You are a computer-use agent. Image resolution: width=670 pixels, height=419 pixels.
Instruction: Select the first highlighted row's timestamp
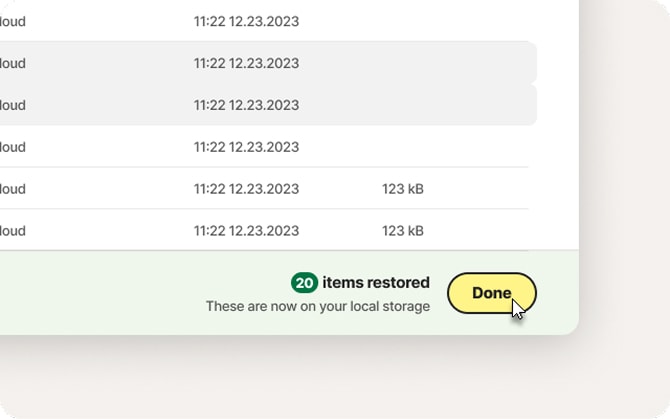coord(246,63)
